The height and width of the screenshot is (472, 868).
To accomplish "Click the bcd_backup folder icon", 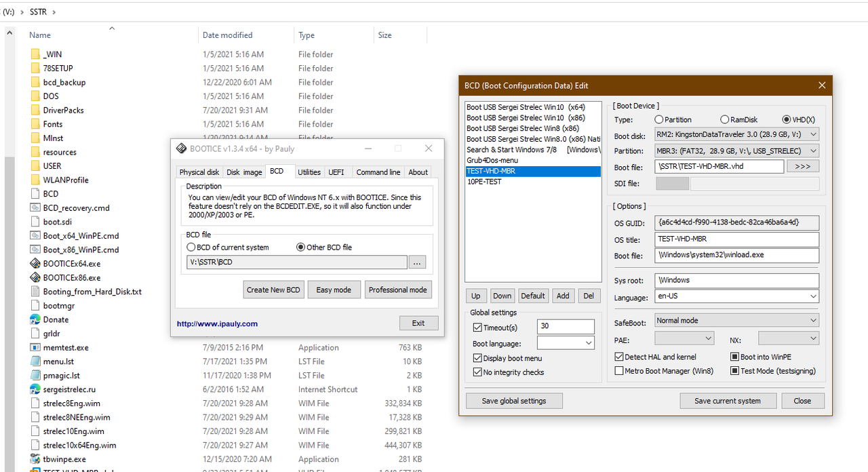I will pos(35,82).
